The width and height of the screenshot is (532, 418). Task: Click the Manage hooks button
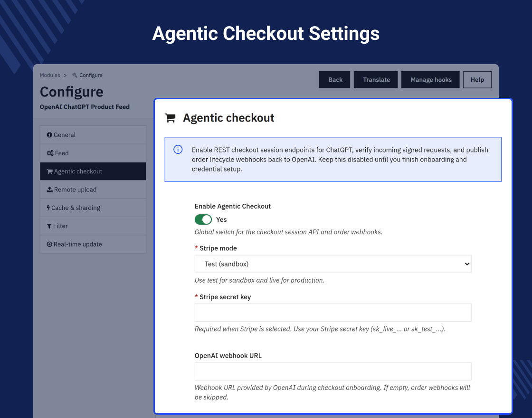430,80
